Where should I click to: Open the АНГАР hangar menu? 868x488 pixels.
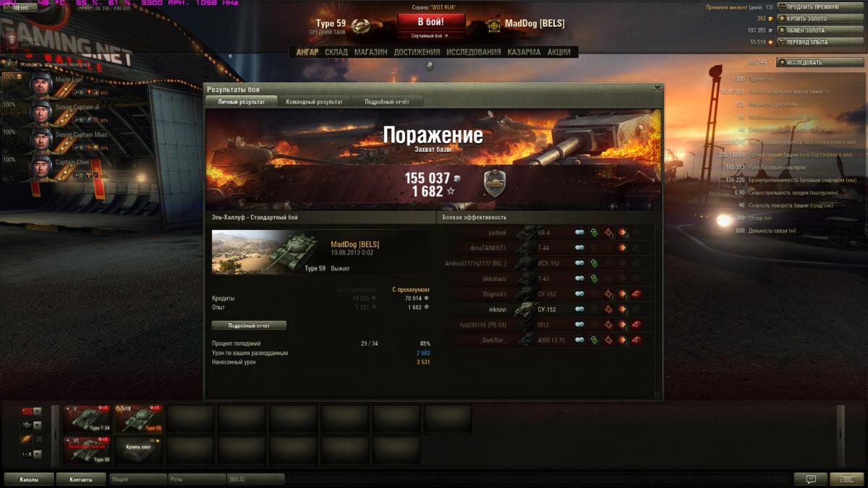(x=307, y=52)
